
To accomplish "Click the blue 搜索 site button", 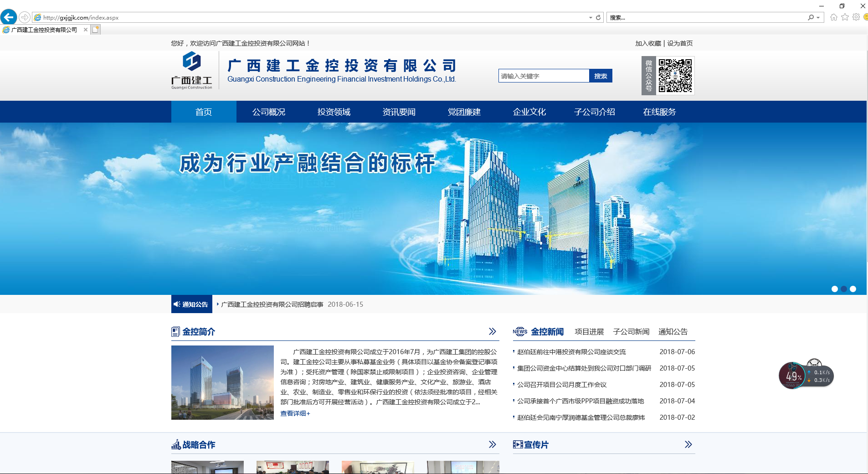I will [x=601, y=76].
